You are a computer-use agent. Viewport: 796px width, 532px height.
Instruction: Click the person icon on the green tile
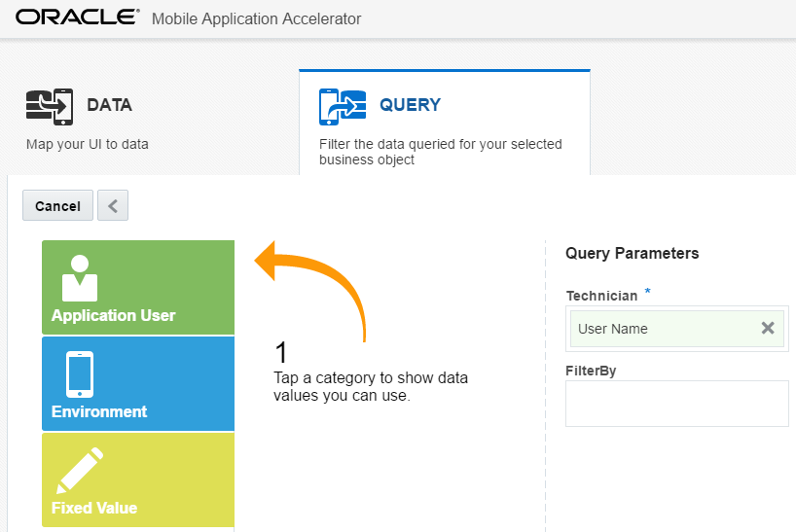point(80,277)
